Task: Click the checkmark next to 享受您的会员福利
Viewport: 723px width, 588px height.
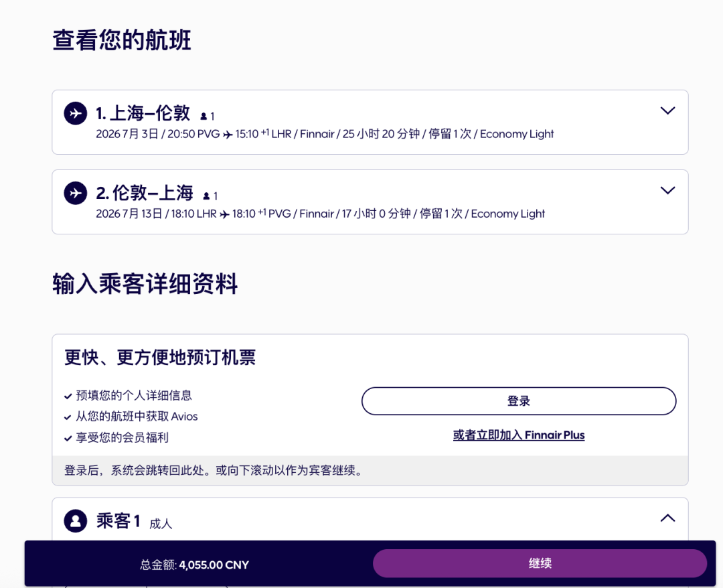Action: (67, 436)
